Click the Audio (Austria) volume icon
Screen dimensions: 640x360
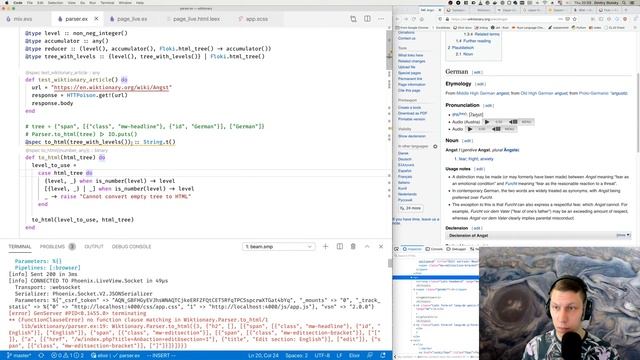pos(513,122)
